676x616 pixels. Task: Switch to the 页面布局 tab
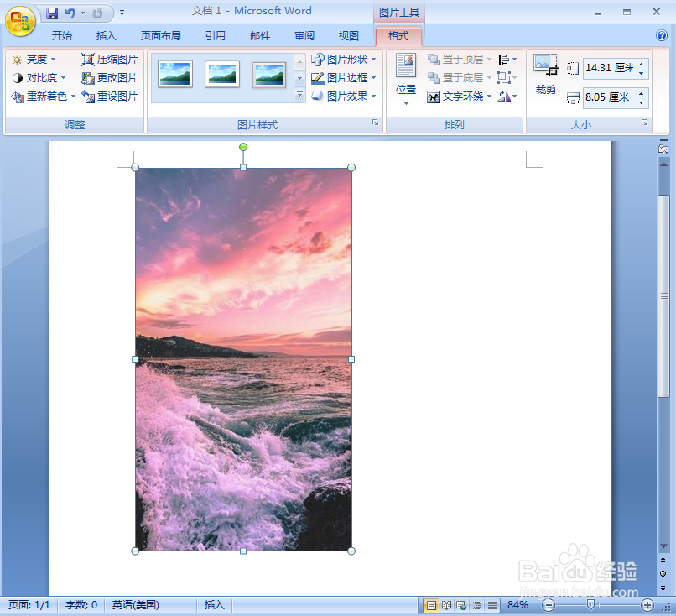coord(161,36)
